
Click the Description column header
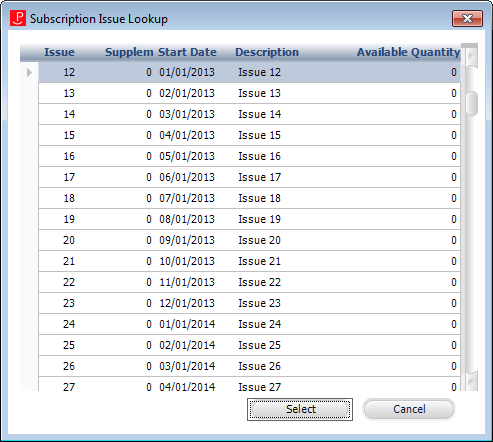point(267,52)
